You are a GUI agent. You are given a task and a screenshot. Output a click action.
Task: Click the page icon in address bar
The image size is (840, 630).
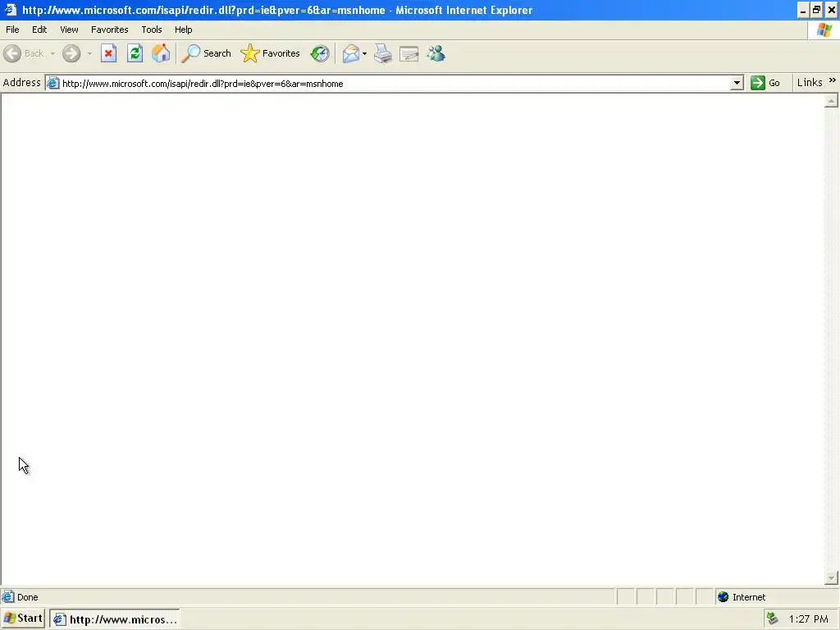point(53,83)
